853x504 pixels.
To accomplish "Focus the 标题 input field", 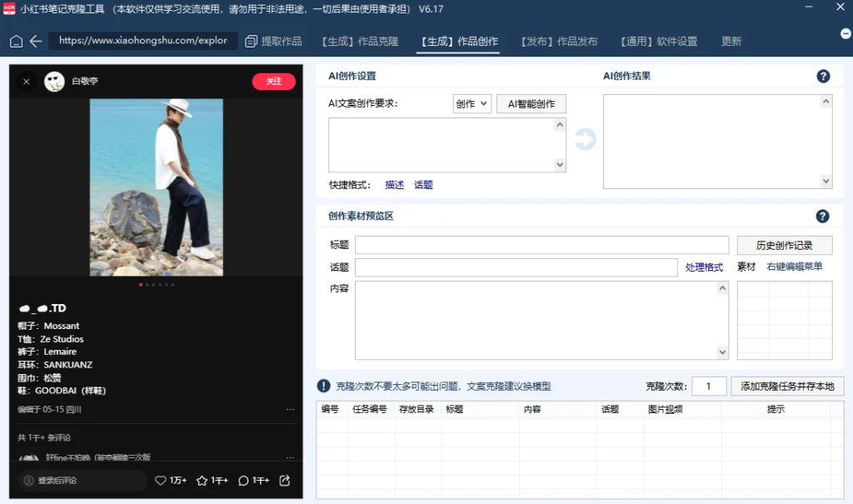I will pyautogui.click(x=541, y=245).
